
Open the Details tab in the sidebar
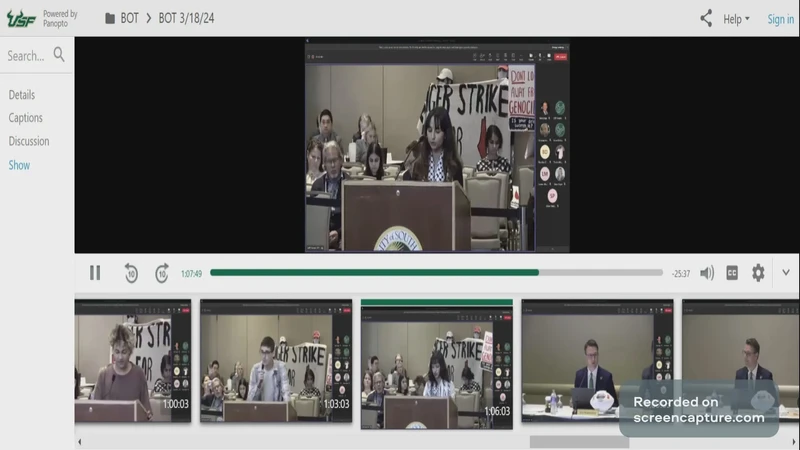coord(22,94)
